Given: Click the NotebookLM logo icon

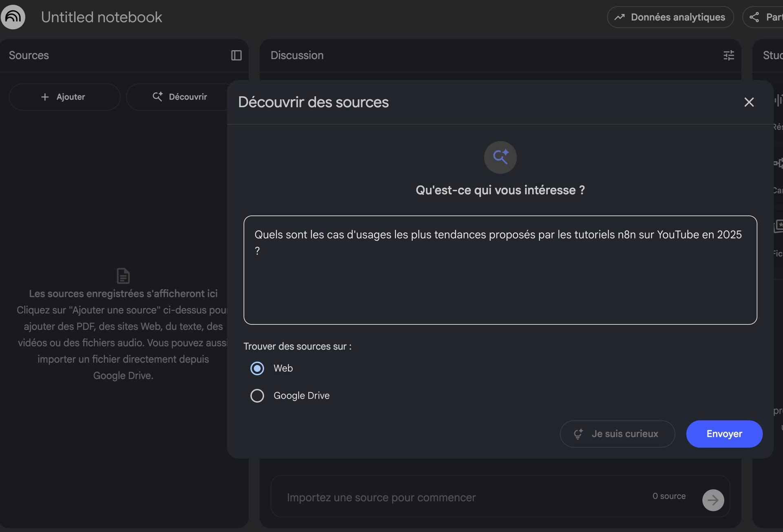Looking at the screenshot, I should (13, 17).
